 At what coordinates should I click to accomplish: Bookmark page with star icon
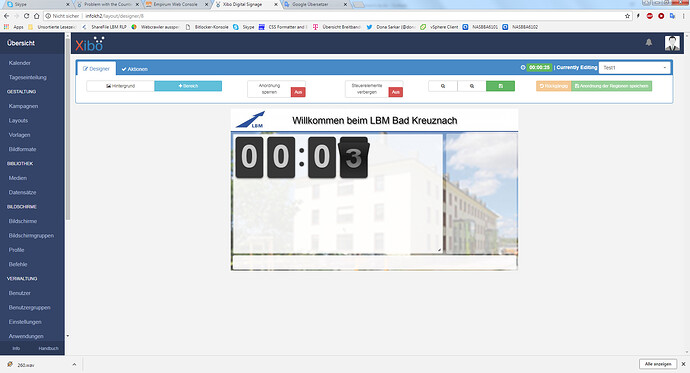point(628,16)
